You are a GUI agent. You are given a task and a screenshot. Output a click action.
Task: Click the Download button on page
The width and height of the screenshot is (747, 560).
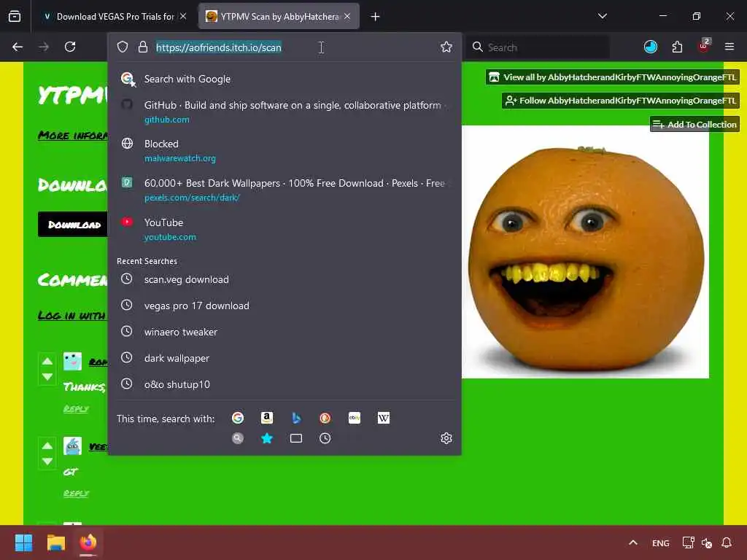[x=74, y=225]
